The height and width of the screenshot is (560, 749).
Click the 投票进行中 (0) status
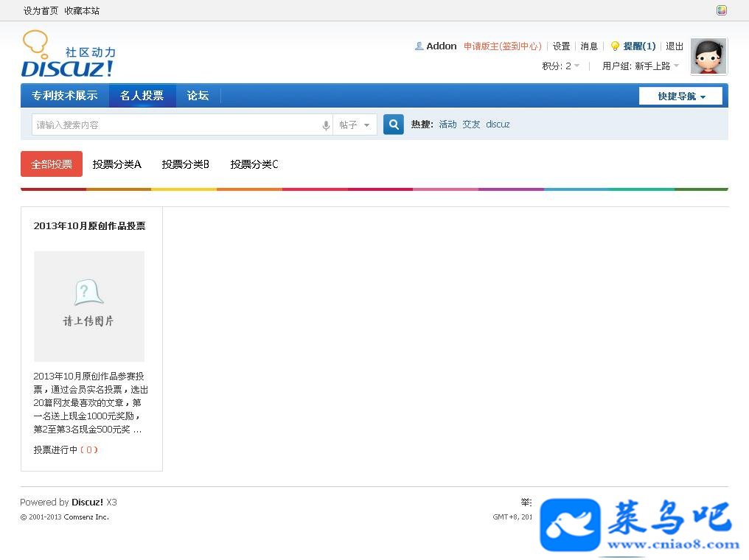(66, 449)
